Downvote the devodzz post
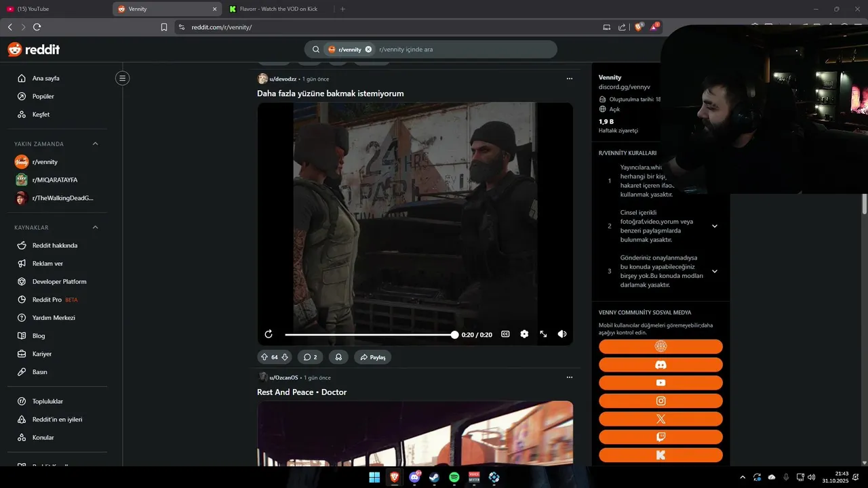Viewport: 868px width, 488px height. click(285, 357)
